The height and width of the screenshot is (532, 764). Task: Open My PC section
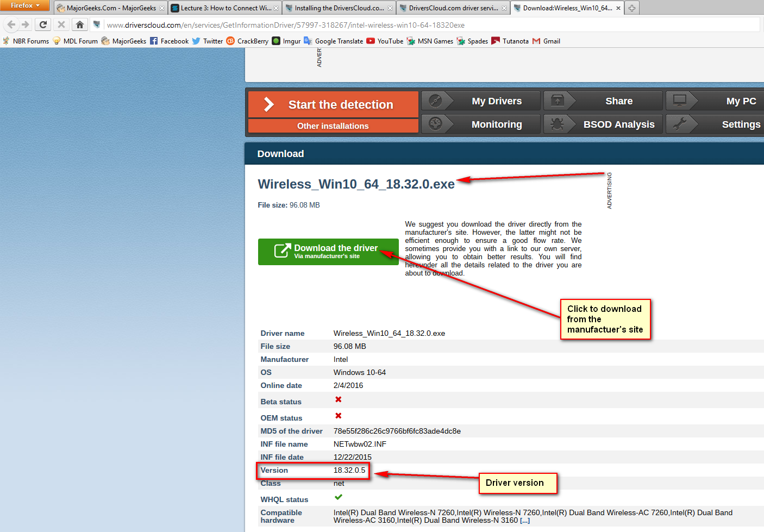pos(715,101)
